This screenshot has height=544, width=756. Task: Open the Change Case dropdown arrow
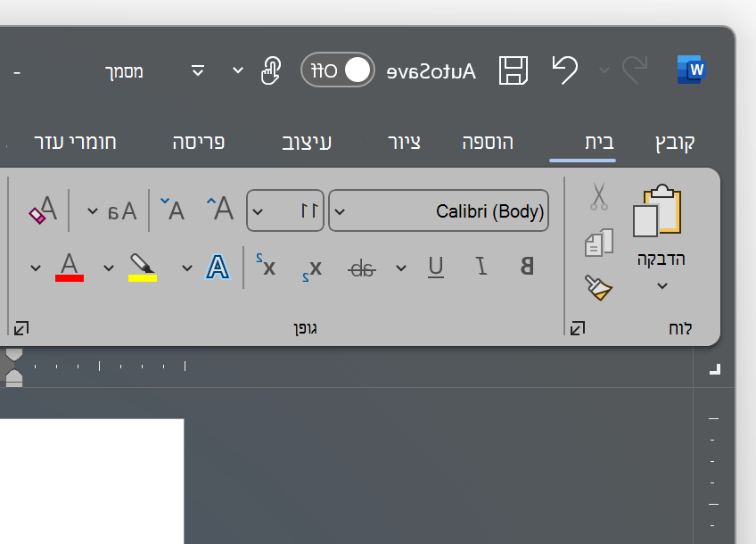[92, 211]
